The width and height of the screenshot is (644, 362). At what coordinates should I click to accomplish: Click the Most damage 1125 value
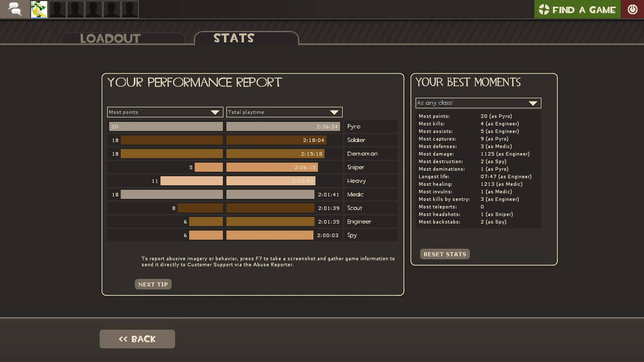pyautogui.click(x=505, y=154)
